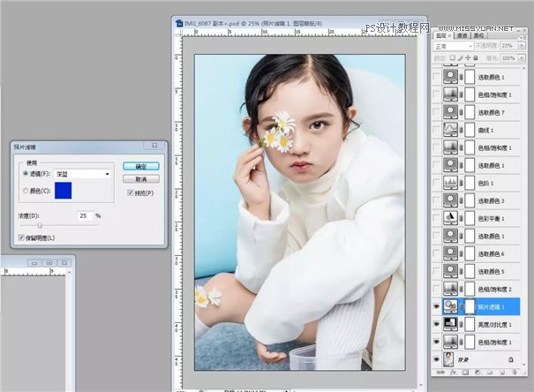Image resolution: width=534 pixels, height=392 pixels.
Task: Hide the Brightness/Contrast 1 layer
Action: 438,324
